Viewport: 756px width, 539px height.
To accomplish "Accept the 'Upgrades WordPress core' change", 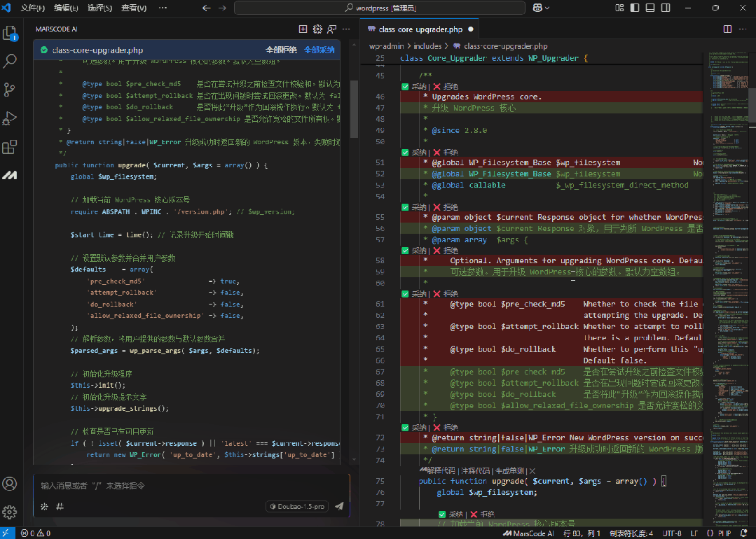I will tap(414, 87).
